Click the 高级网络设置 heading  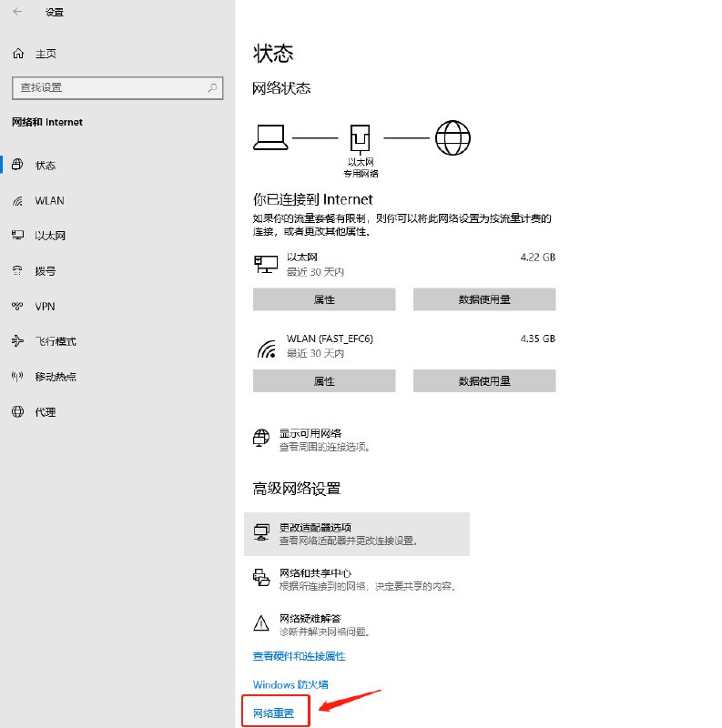coord(297,489)
